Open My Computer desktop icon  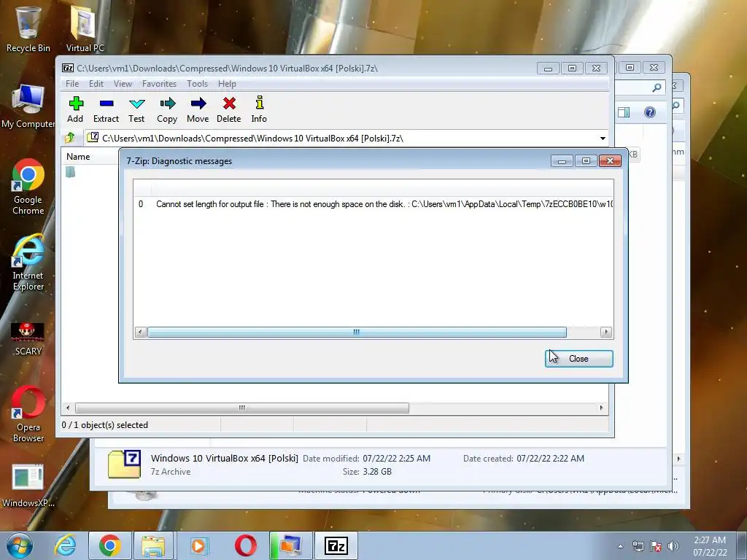[28, 106]
